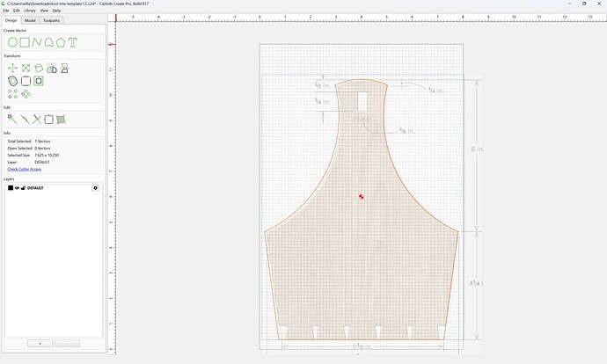
Task: Switch to the Design tab
Action: pyautogui.click(x=11, y=20)
